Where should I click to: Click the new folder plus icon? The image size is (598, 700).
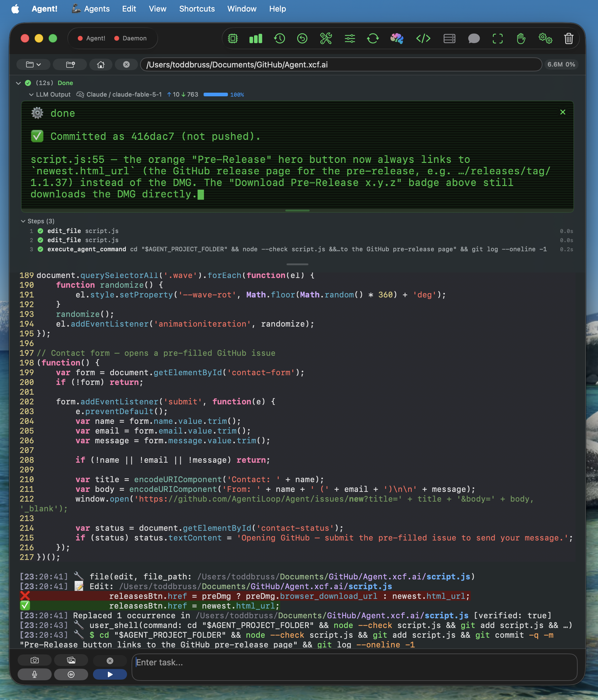coord(70,64)
